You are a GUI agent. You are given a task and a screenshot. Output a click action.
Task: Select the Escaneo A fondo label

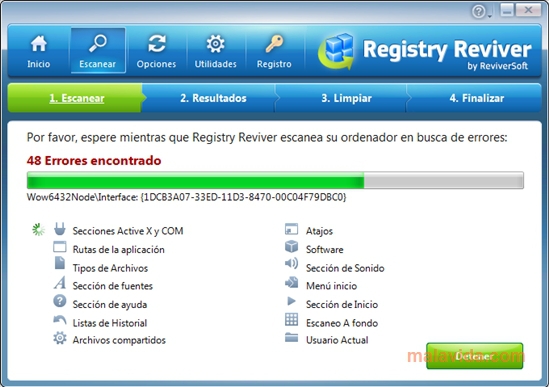click(342, 323)
